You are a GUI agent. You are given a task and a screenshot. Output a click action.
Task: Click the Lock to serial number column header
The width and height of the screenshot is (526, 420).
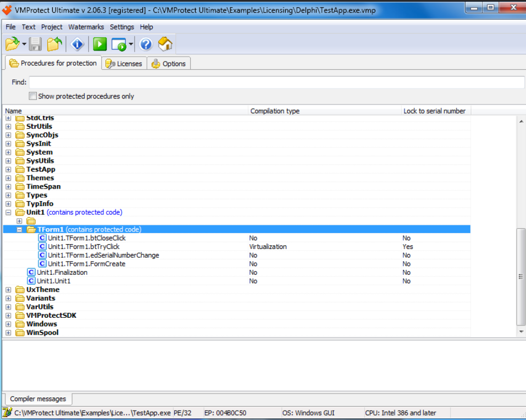click(436, 110)
